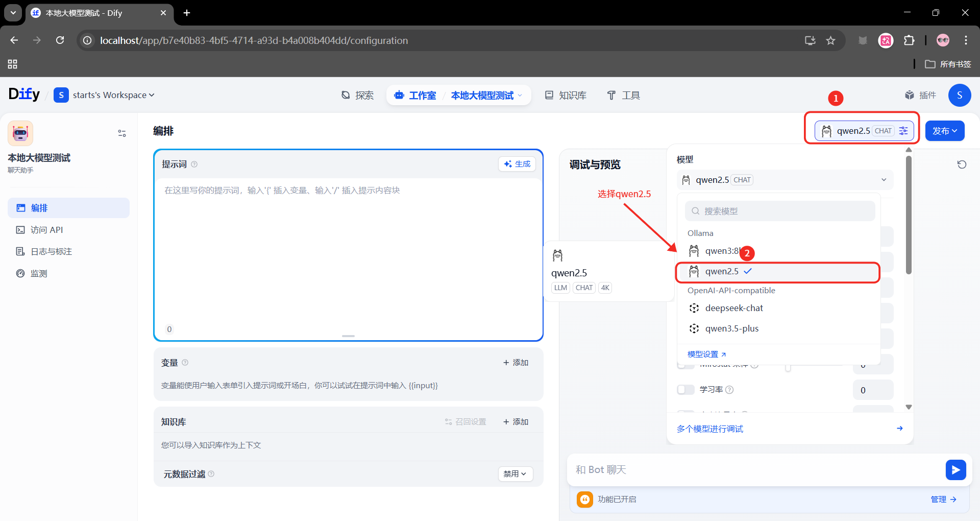Focus the prompt text area
The image size is (980, 521).
348,253
